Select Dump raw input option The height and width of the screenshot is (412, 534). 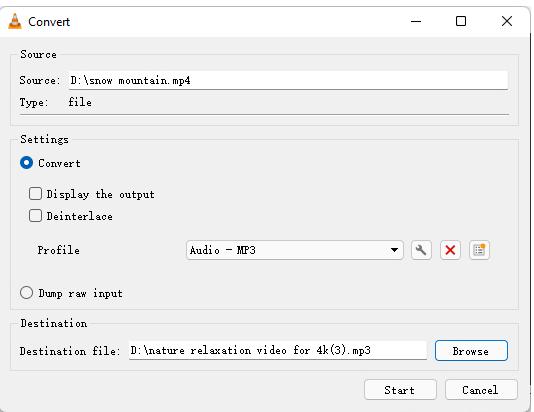(27, 293)
